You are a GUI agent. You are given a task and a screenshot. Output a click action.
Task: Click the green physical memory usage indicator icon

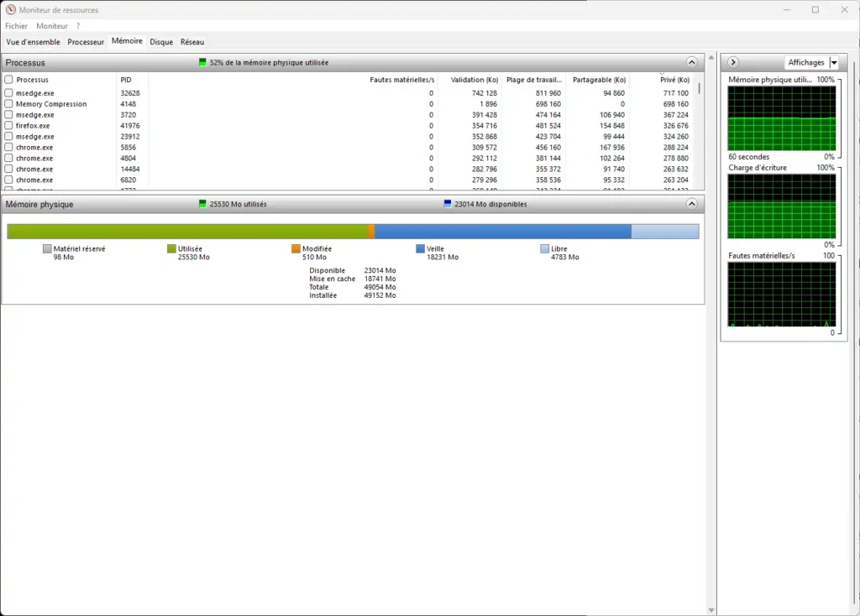(202, 63)
